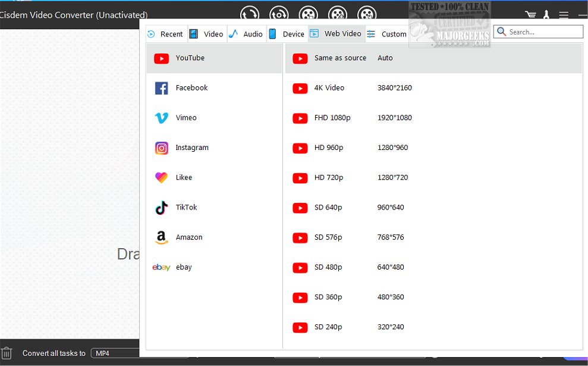This screenshot has width=588, height=366.
Task: Switch to the Device tab
Action: 287,34
